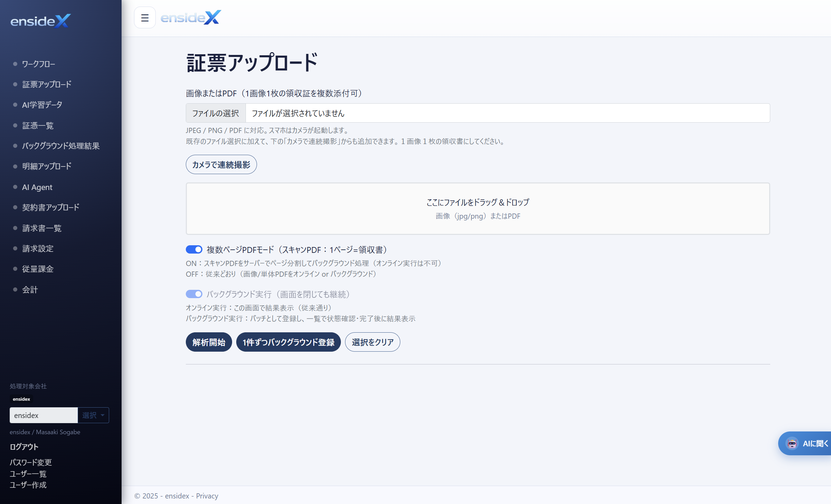Viewport: 831px width, 504px height.
Task: Click カメラで連続撮影 button
Action: tap(221, 164)
